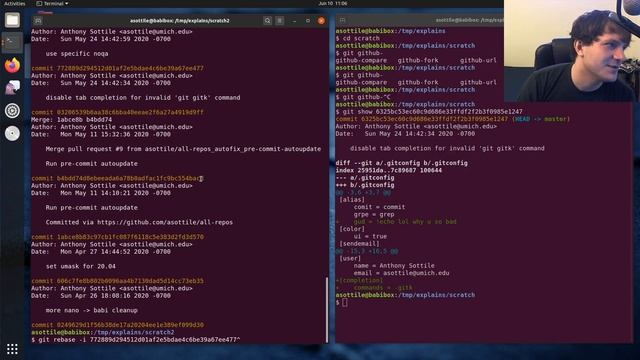Click the '[color]' section header

tap(352, 229)
